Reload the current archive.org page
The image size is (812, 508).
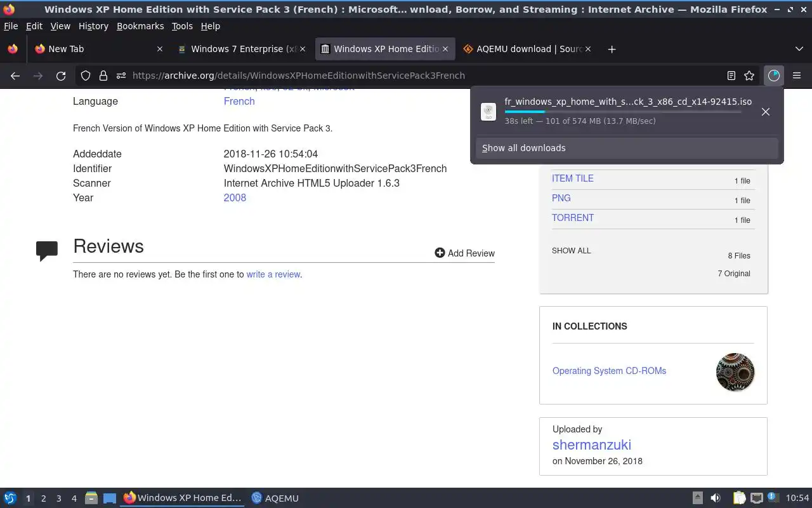click(x=61, y=76)
